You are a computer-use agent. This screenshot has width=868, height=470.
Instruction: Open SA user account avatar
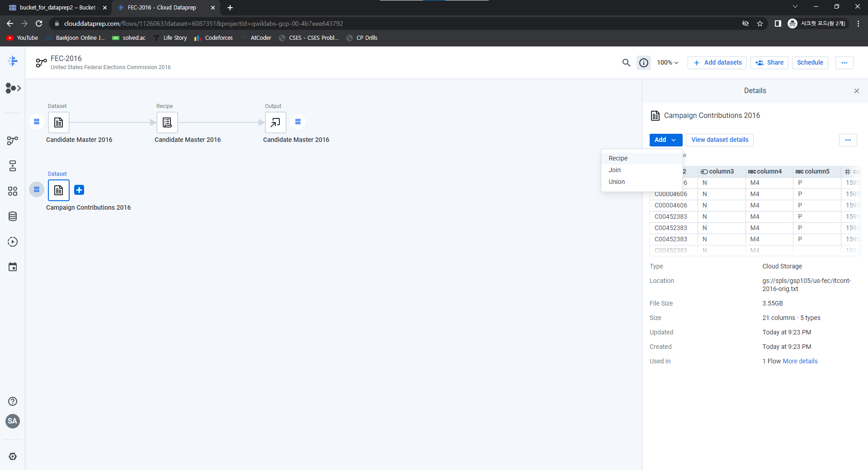tap(13, 421)
